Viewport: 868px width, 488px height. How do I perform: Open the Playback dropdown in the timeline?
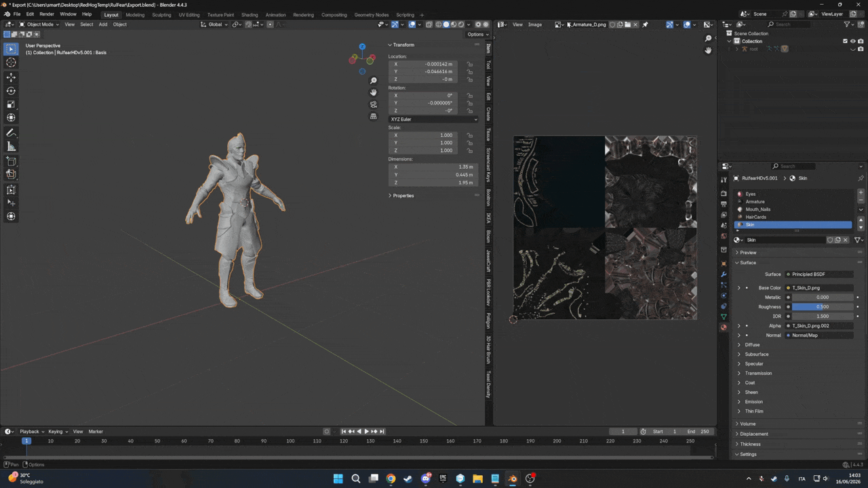coord(31,432)
